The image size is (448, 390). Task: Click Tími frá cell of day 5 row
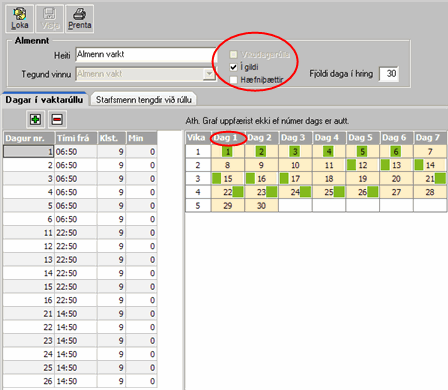[76, 206]
